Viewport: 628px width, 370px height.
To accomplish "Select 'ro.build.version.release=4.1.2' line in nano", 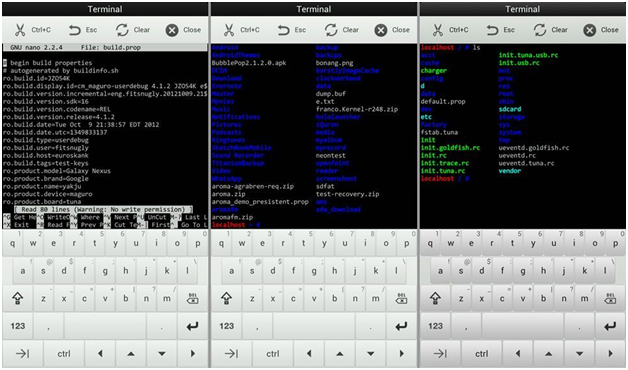I will [x=58, y=117].
